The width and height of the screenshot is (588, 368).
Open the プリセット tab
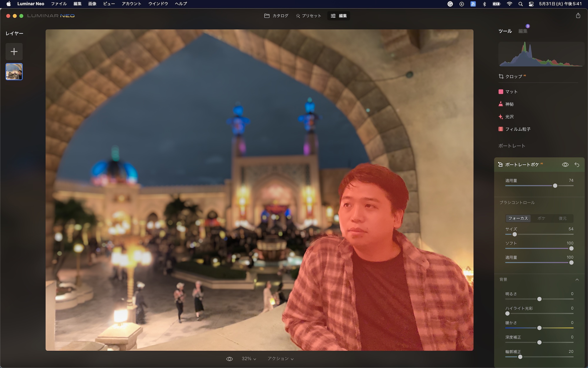tap(308, 16)
